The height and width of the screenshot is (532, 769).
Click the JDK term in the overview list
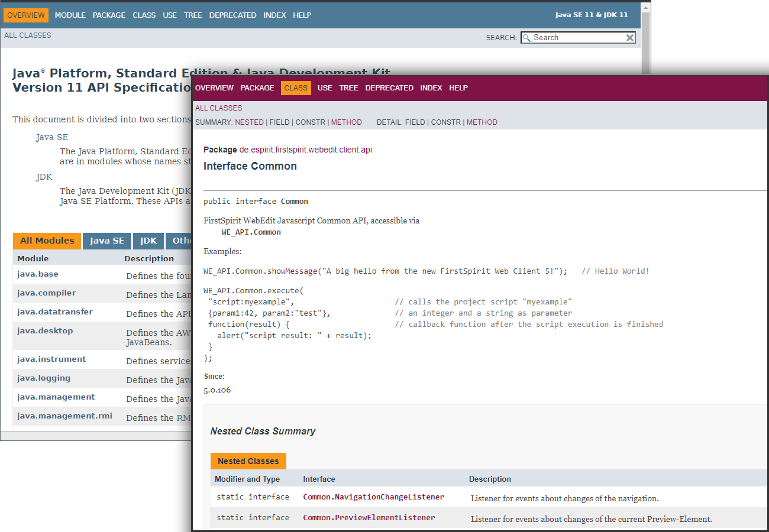click(x=44, y=177)
